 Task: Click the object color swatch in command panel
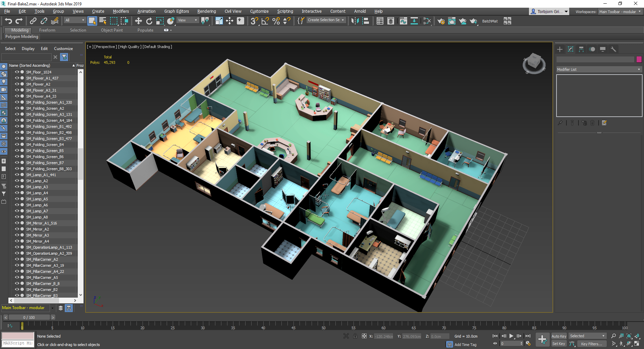(x=639, y=59)
